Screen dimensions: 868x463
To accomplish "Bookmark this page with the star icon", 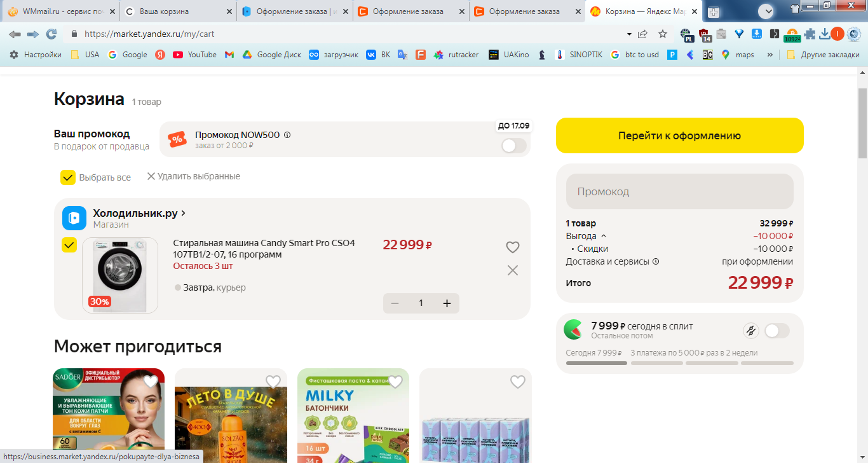I will coord(663,34).
